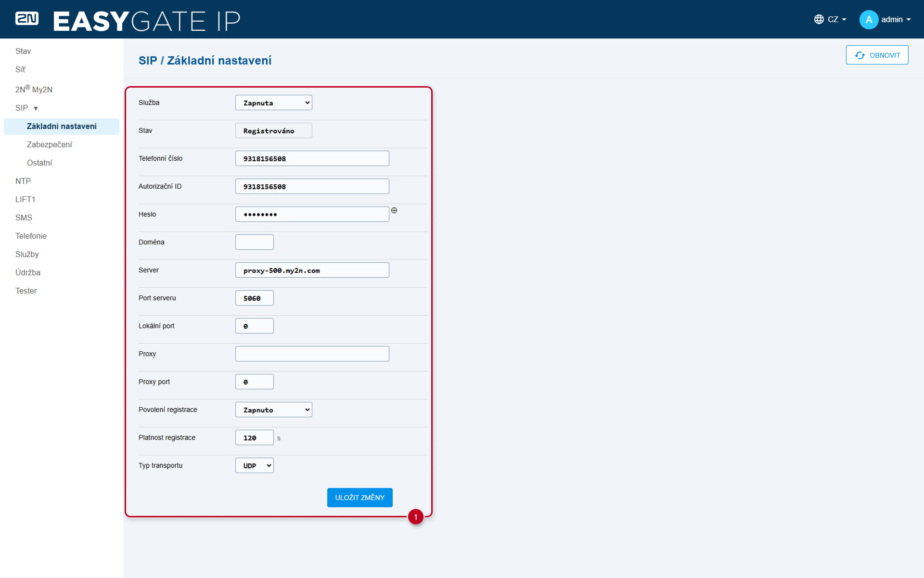
Task: Select Zabezpečení submenu
Action: tap(50, 144)
